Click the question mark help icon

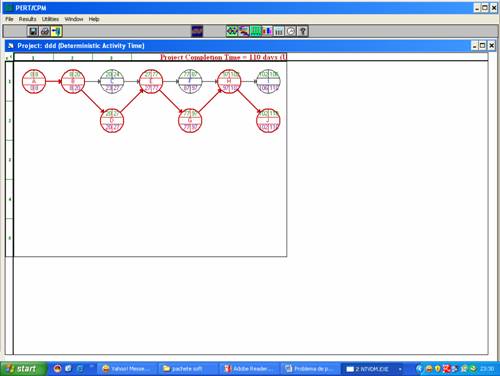(303, 31)
